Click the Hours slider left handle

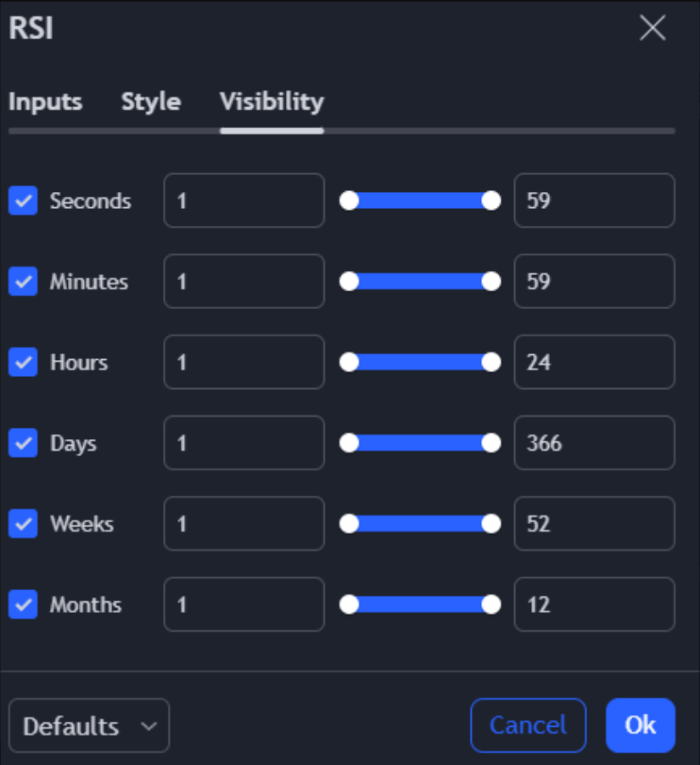(x=349, y=362)
